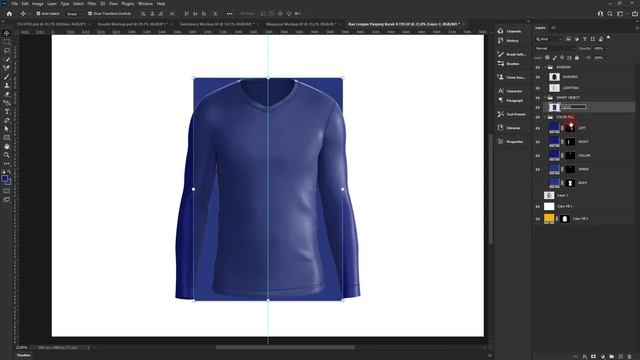Click the Share icon at top right

pos(635,13)
